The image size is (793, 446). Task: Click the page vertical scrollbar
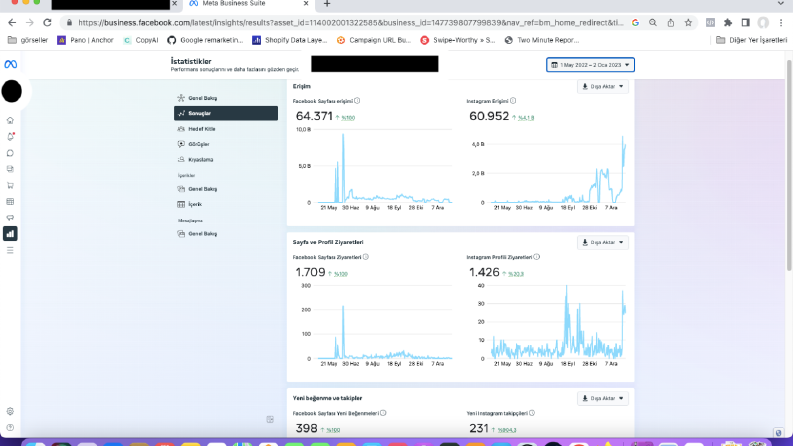click(789, 167)
